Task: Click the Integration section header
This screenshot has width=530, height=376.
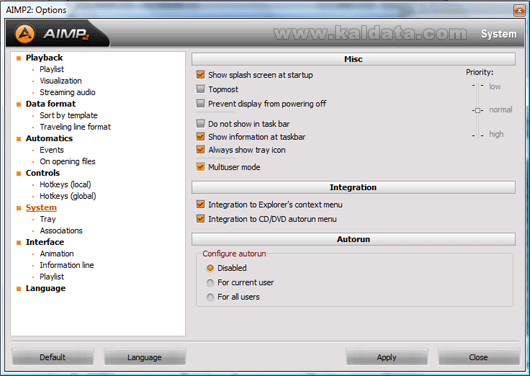Action: pos(353,187)
